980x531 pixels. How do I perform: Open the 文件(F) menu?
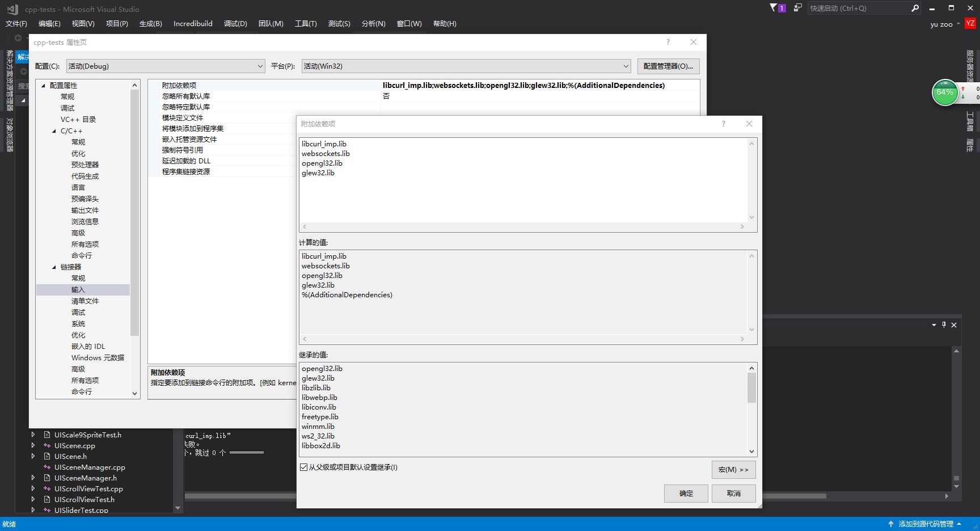tap(16, 24)
